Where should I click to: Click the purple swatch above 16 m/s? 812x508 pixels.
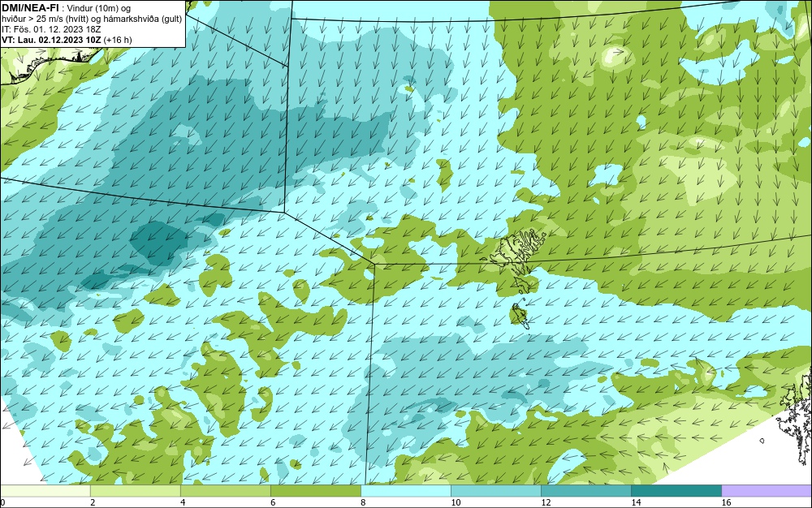(767, 490)
